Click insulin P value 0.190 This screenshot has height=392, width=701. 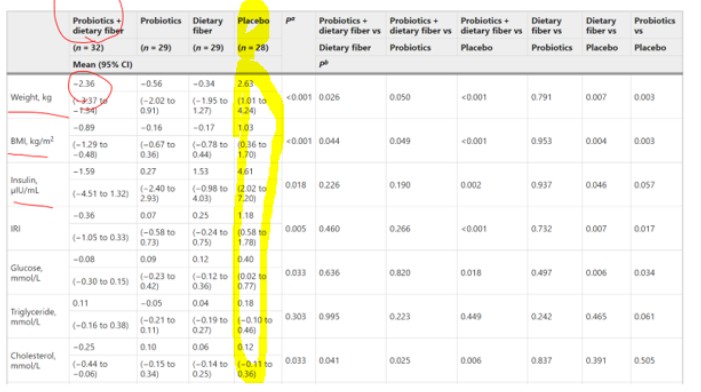click(x=400, y=185)
